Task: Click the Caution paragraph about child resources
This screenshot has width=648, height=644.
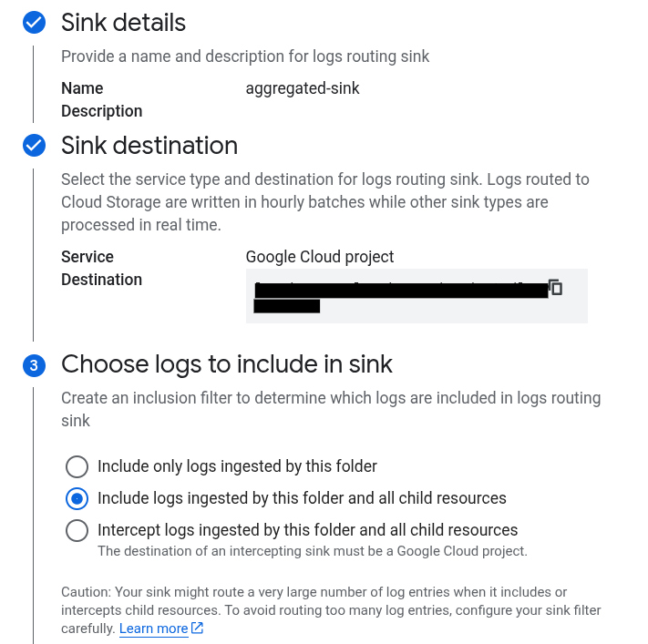Action: click(x=331, y=610)
